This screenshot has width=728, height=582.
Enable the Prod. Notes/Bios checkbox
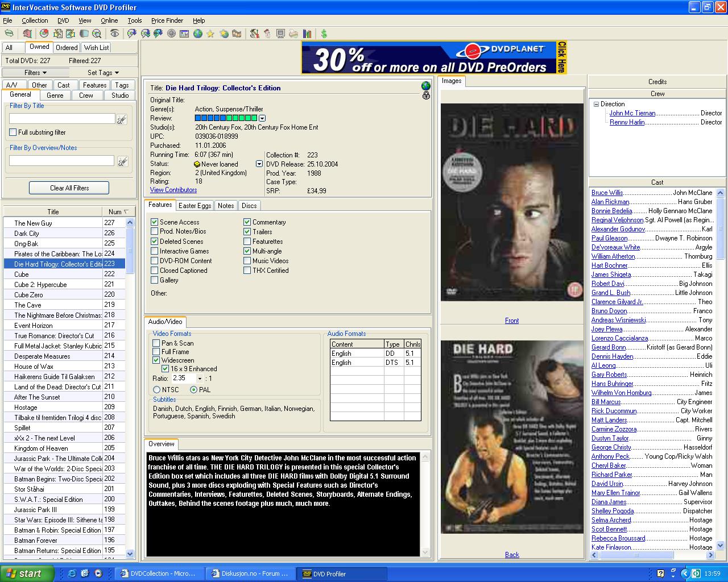[x=155, y=231]
